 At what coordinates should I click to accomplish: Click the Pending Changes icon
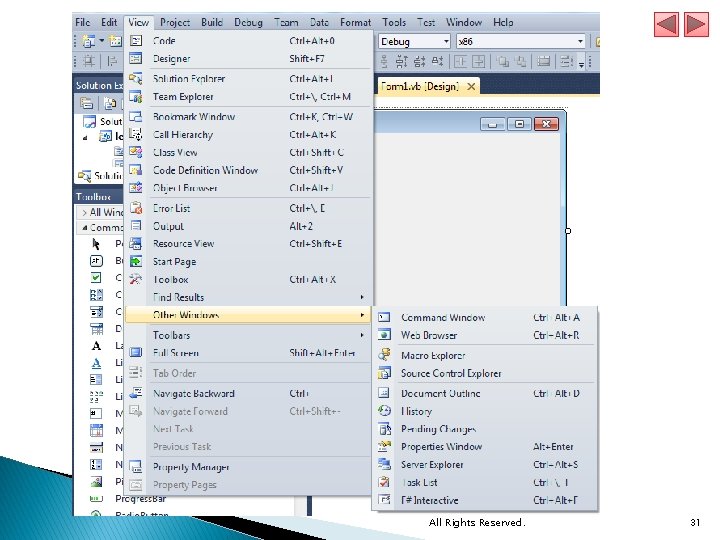point(384,428)
